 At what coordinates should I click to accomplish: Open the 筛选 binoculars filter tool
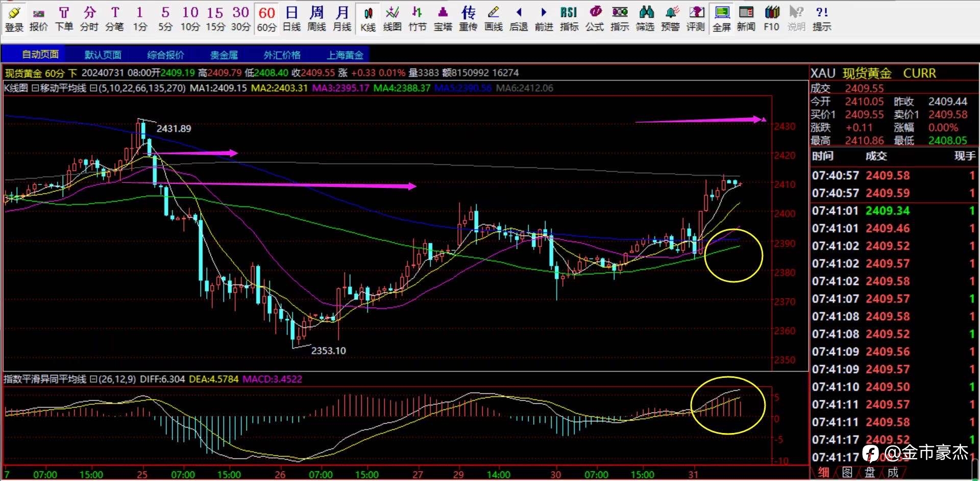click(x=645, y=19)
